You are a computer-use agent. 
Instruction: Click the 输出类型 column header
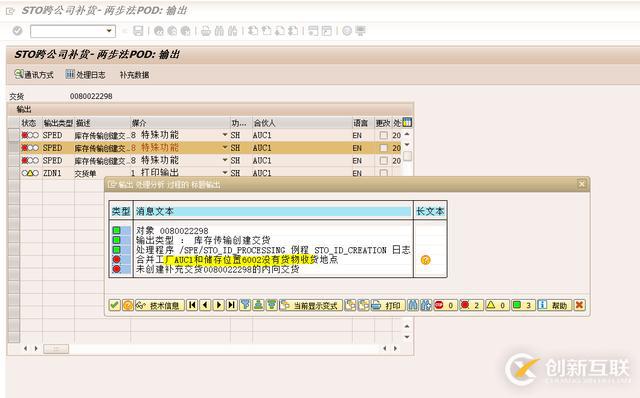point(58,122)
